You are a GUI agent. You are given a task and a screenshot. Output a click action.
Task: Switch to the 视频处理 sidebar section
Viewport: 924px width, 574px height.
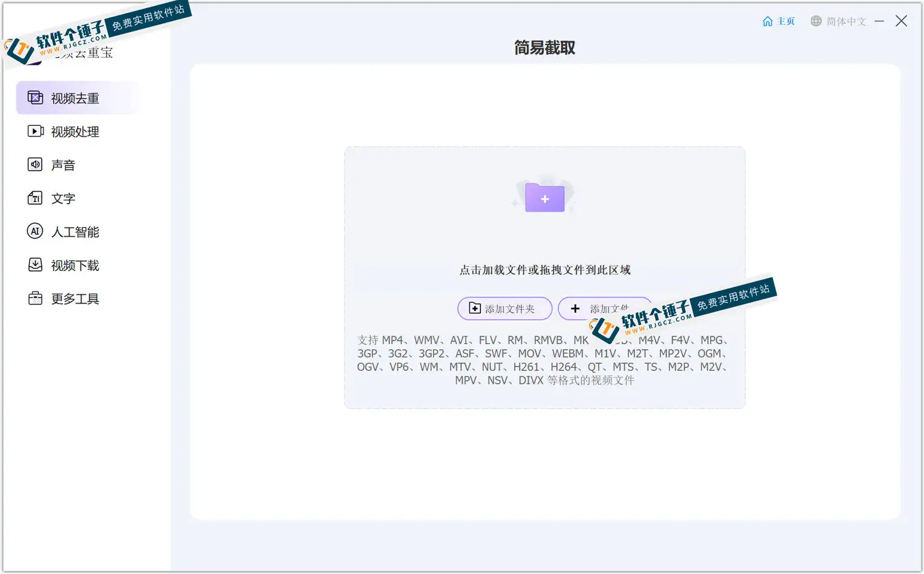click(74, 131)
